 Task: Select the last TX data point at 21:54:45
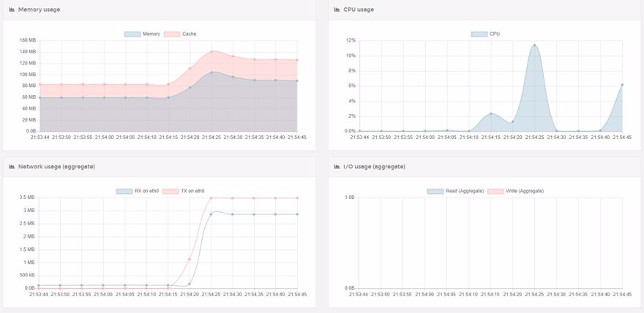click(297, 197)
